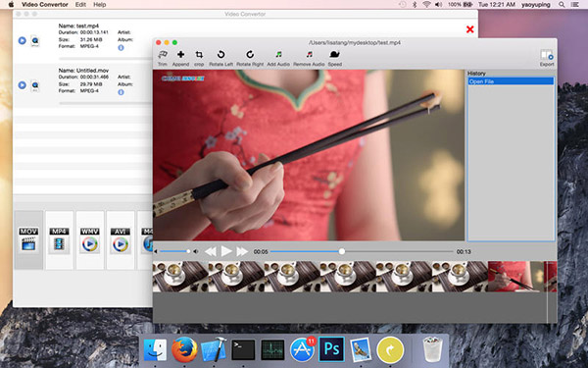Open the Apple menu
Image resolution: width=588 pixels, height=368 pixels.
point(11,5)
